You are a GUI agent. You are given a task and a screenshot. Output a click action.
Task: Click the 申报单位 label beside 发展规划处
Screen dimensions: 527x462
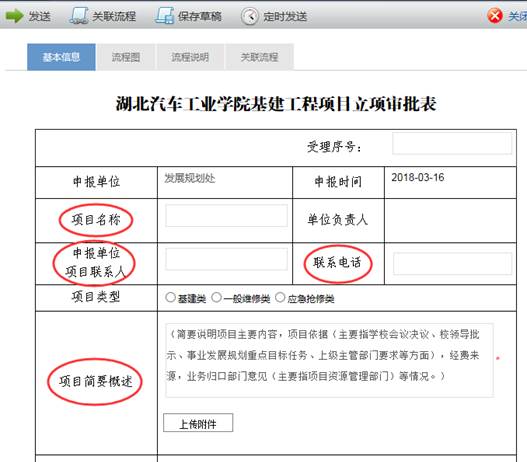click(x=96, y=182)
